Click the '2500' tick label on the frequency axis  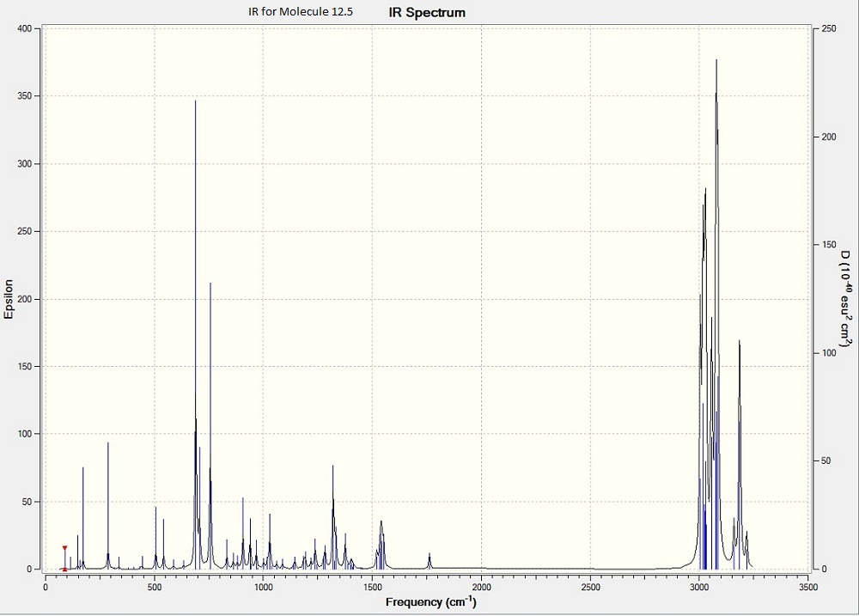[591, 587]
